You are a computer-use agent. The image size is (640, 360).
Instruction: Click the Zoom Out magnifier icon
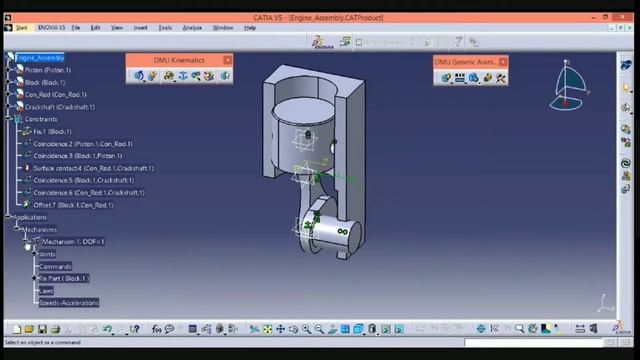tap(319, 329)
